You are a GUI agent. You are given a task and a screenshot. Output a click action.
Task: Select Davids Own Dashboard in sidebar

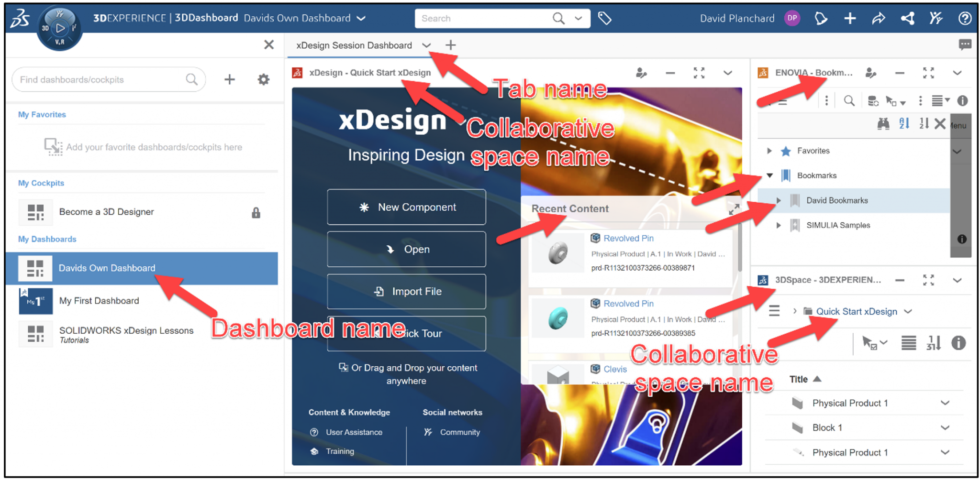tap(106, 268)
